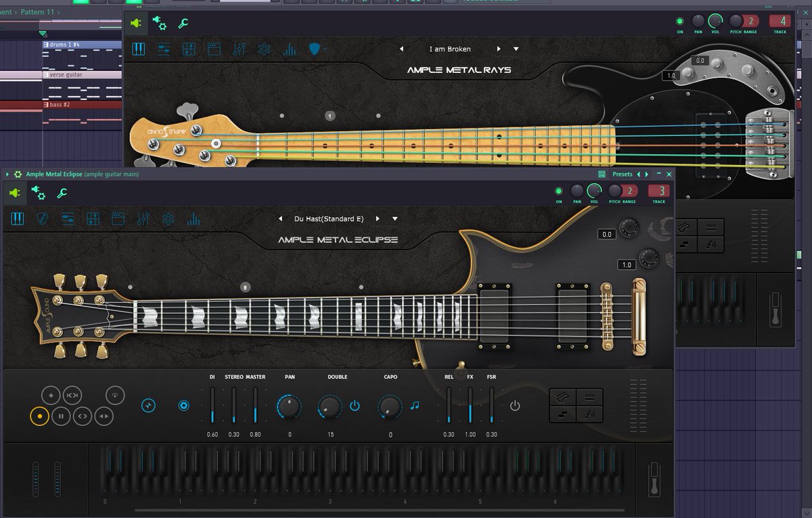Toggle blue music note next to CAPO
Screen dimensions: 812x518
415,405
